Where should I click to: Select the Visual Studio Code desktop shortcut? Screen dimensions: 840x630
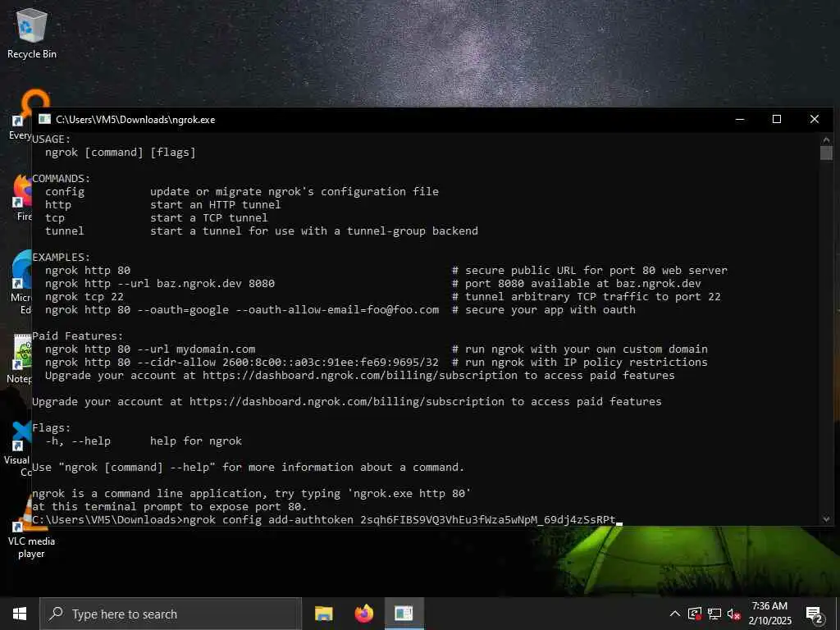tap(18, 448)
